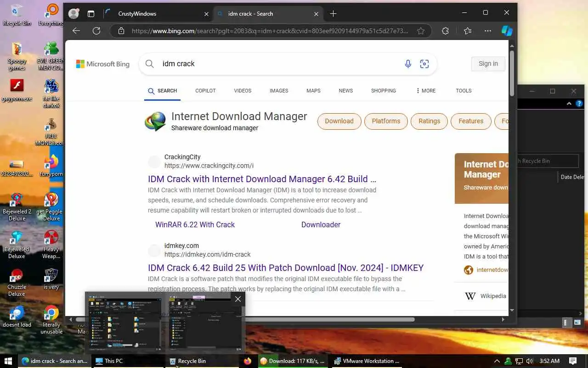Show hidden system tray icons chevron
The width and height of the screenshot is (588, 368).
[x=497, y=361]
